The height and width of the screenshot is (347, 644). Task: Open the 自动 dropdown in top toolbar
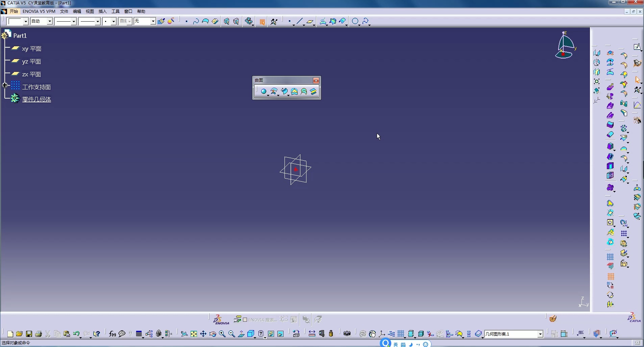50,21
